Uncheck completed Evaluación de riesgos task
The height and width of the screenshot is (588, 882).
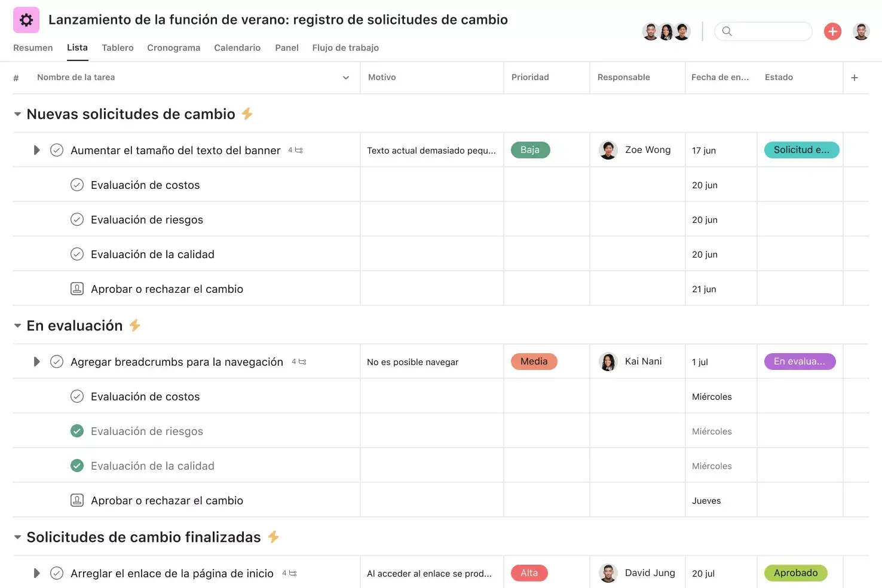coord(77,431)
